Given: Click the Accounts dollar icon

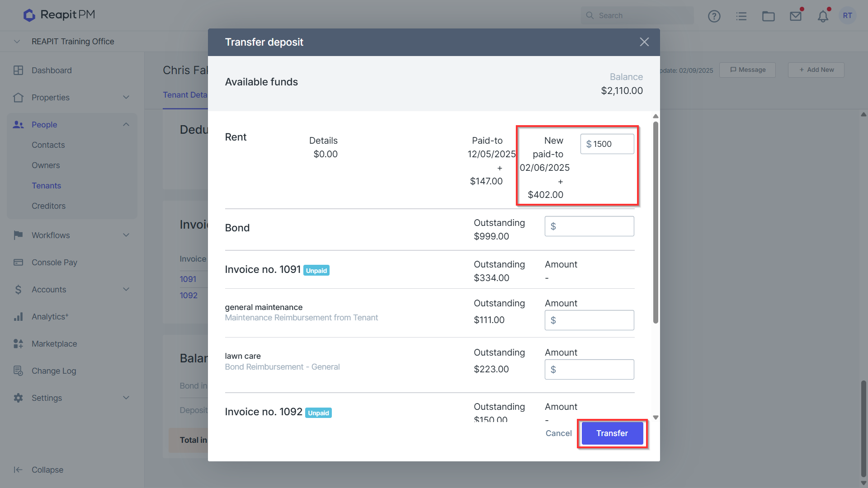Looking at the screenshot, I should [x=18, y=290].
